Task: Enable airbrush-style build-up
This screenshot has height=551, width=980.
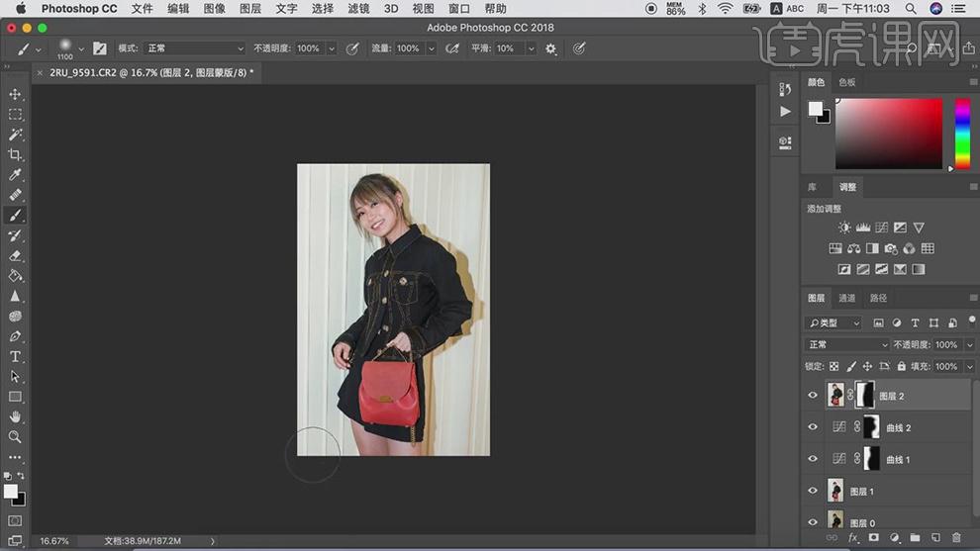Action: coord(451,48)
